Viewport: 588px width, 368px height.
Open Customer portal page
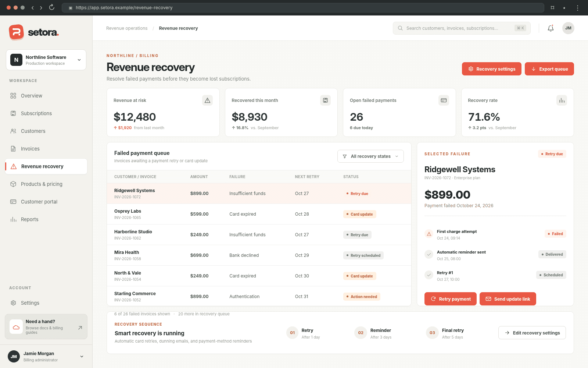point(46,202)
